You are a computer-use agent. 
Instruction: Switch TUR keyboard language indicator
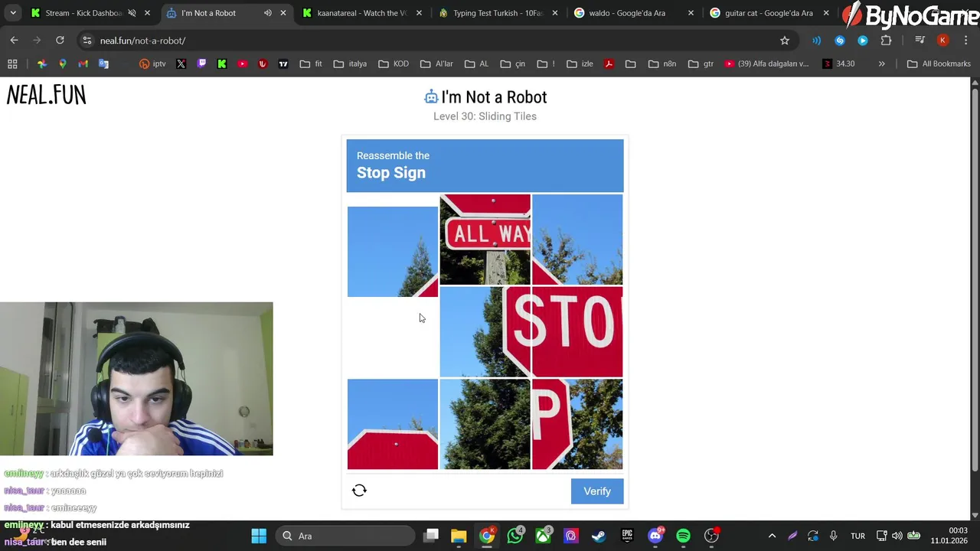pos(857,536)
